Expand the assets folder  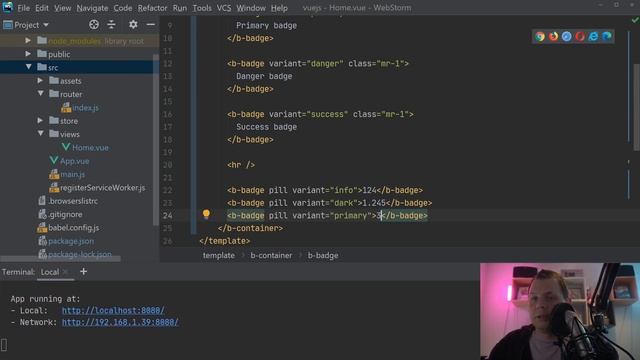pyautogui.click(x=40, y=81)
